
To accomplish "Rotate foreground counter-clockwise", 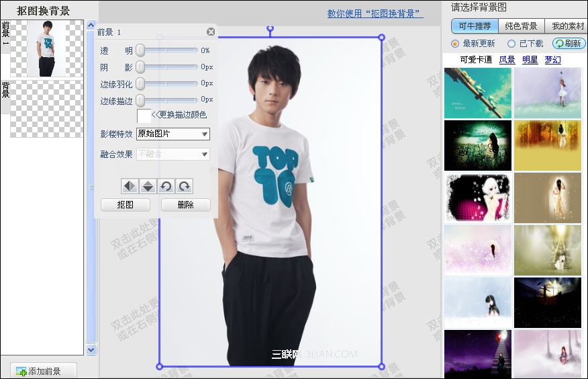I will (x=166, y=186).
